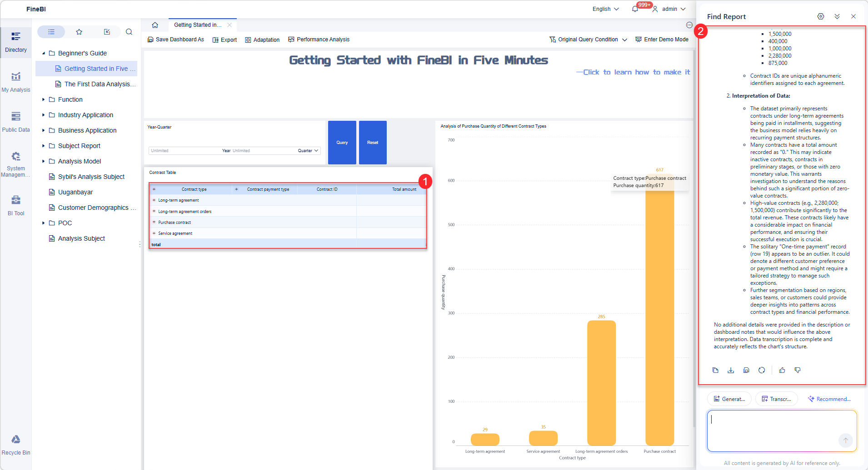Focus the Find Report chat input box
868x470 pixels.
pyautogui.click(x=782, y=431)
